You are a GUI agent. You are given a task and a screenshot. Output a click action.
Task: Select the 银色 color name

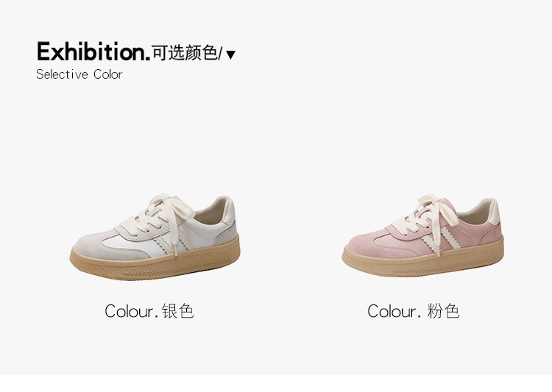point(178,311)
